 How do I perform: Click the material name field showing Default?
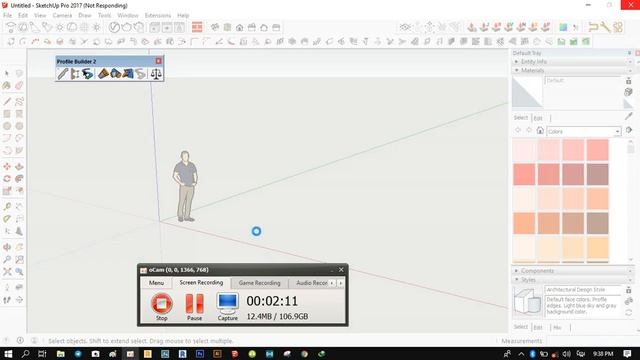tap(583, 81)
